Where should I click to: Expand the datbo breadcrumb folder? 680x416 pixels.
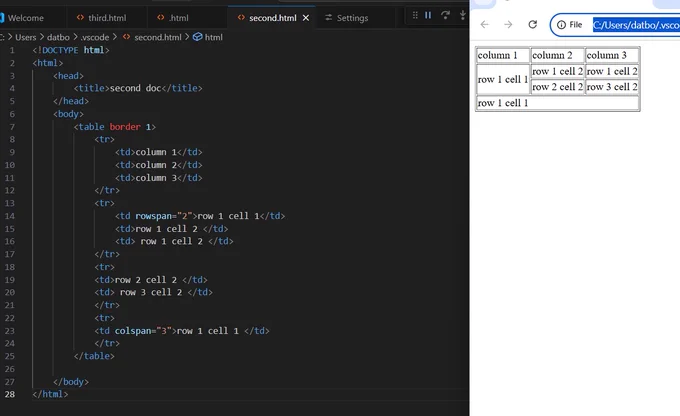[x=58, y=37]
